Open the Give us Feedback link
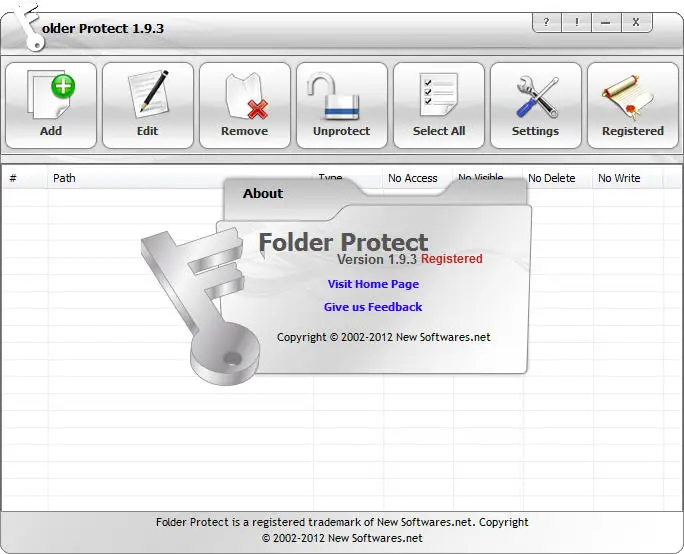The width and height of the screenshot is (684, 554). [x=373, y=307]
